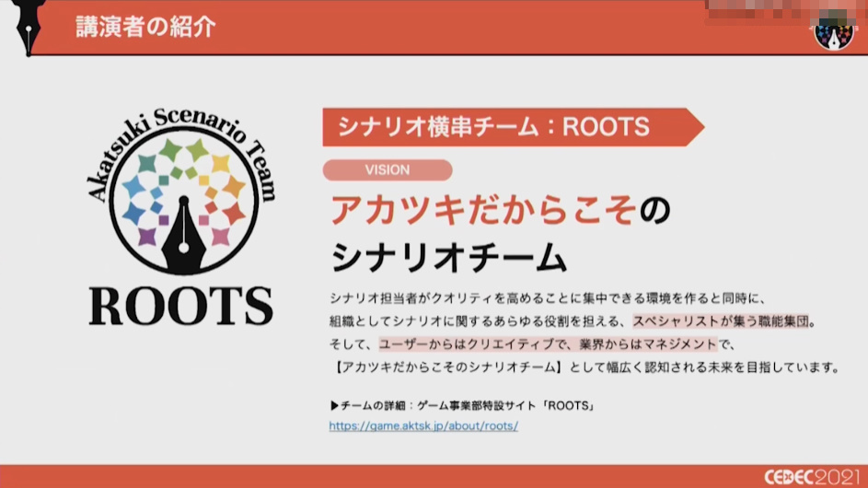Screen dimensions: 868x488
Task: Click the シナリオチーム headline
Action: click(x=449, y=258)
